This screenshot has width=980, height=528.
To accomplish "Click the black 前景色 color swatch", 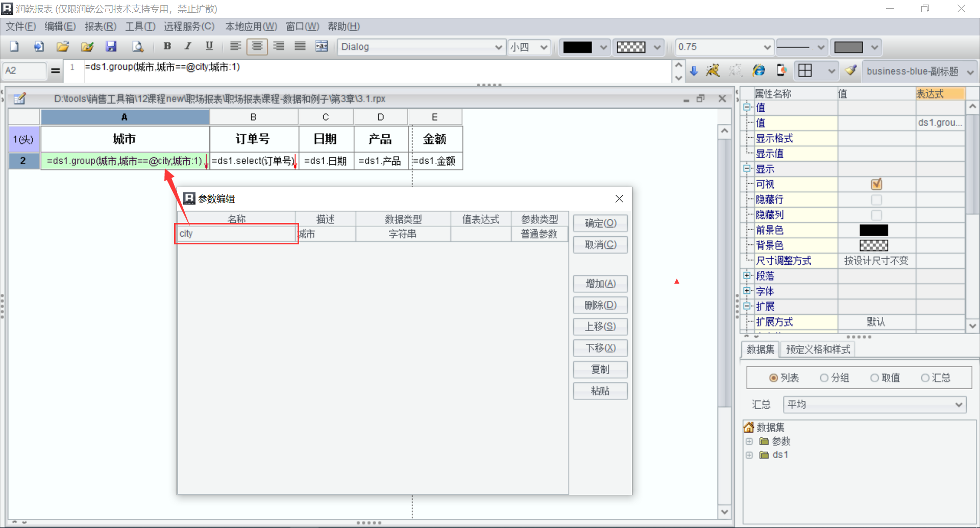I will [873, 230].
